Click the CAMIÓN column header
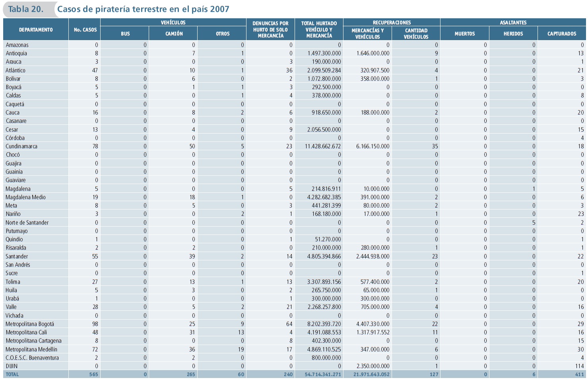 174,34
